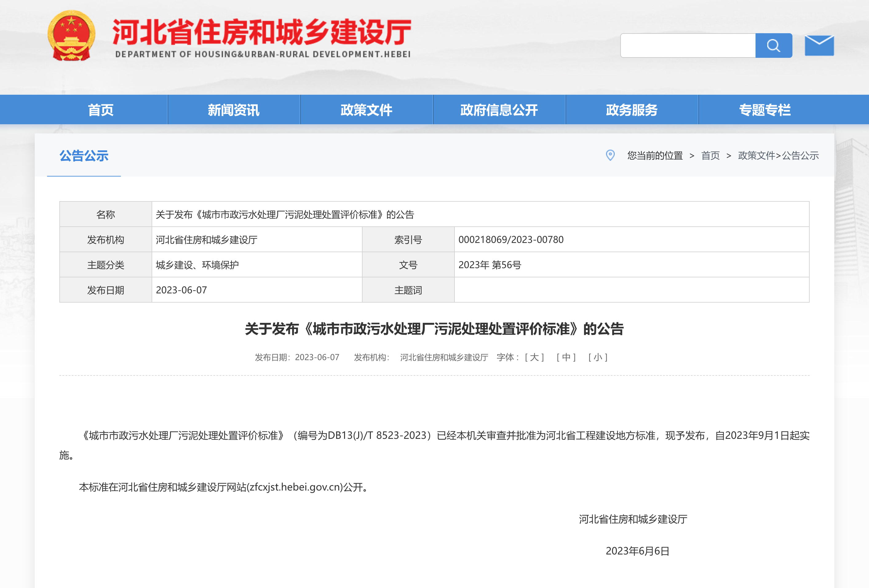Follow the 政策文件>公告公示 breadcrumb link
869x588 pixels.
click(x=778, y=156)
